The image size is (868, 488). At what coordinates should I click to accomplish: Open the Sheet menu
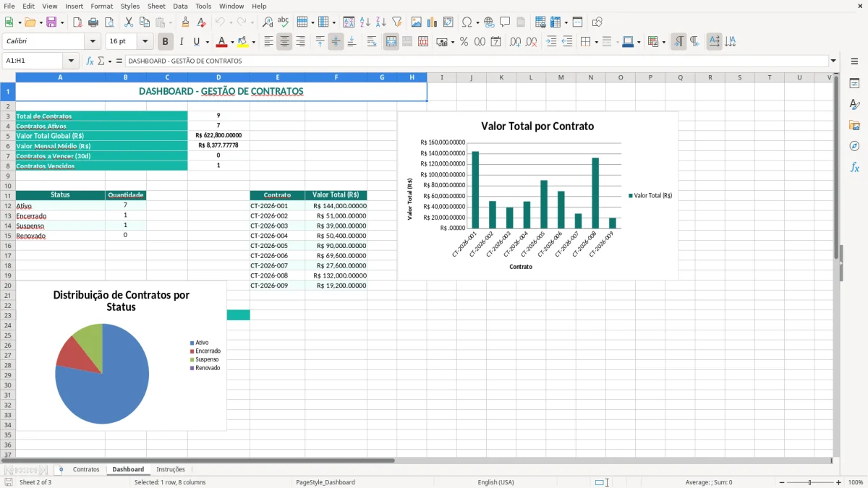156,6
